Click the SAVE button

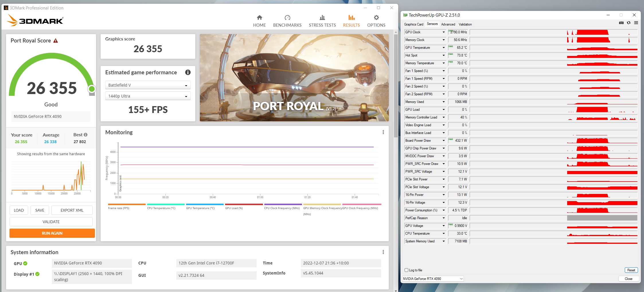point(40,210)
